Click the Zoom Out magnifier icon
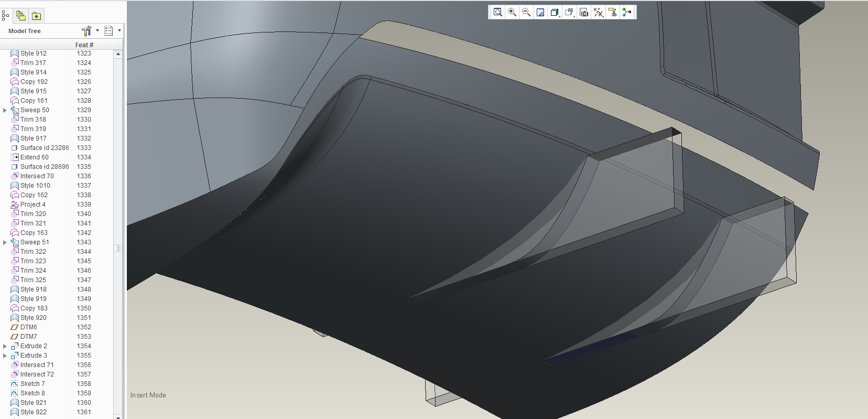 tap(526, 12)
